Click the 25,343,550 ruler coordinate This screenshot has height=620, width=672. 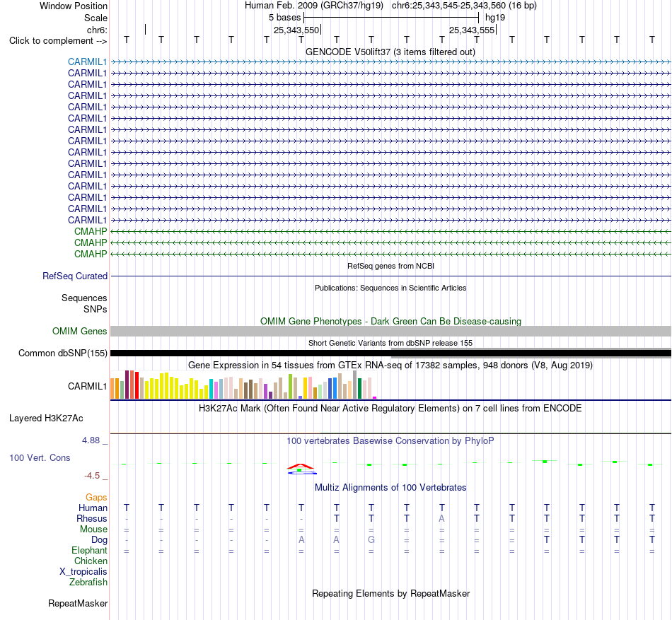(296, 30)
